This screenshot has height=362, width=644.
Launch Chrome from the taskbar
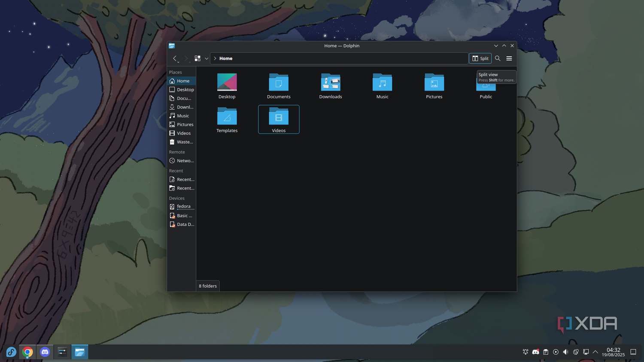pyautogui.click(x=27, y=352)
